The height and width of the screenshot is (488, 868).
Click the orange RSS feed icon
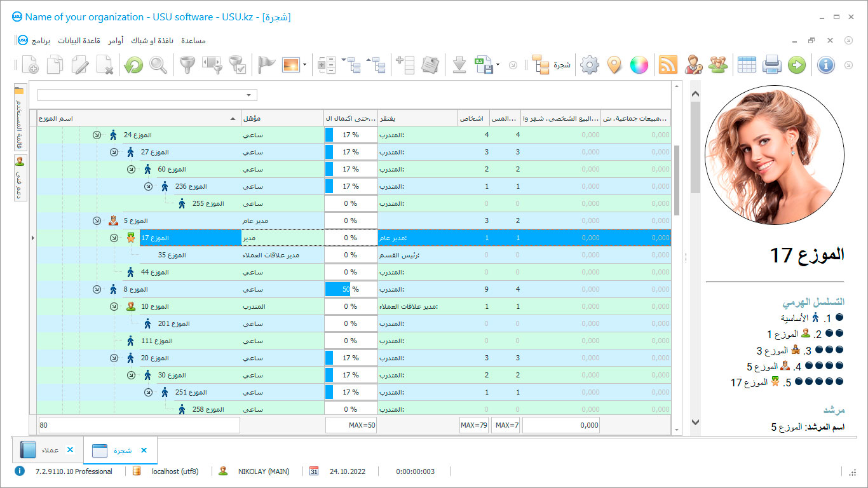point(668,65)
